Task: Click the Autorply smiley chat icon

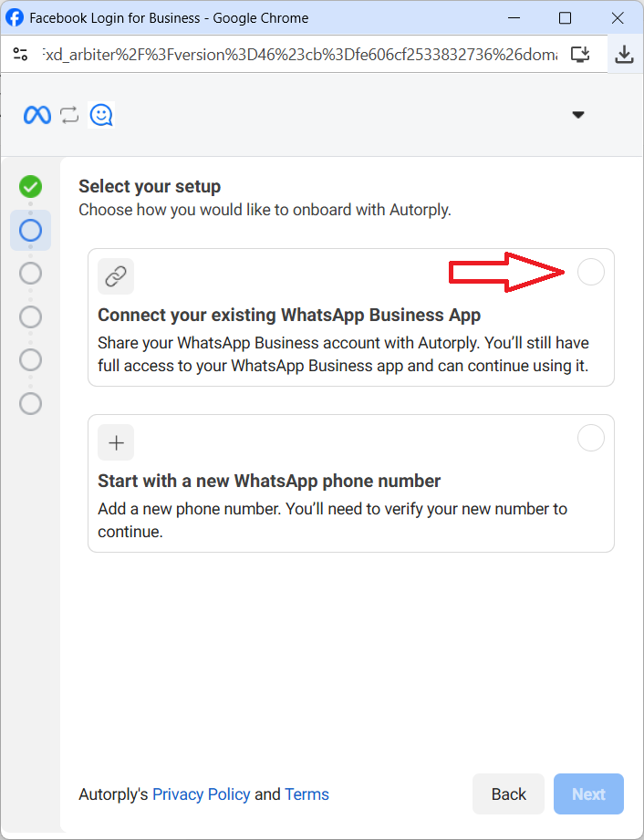Action: pos(101,115)
